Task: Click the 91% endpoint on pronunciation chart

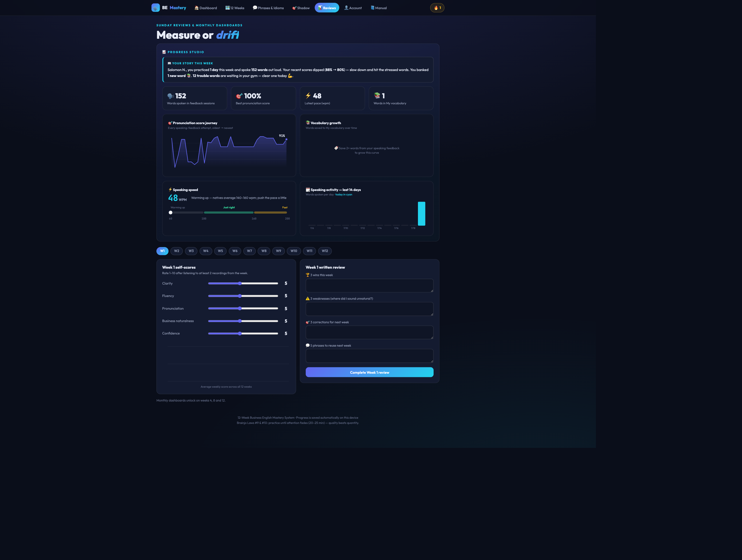Action: pyautogui.click(x=286, y=139)
